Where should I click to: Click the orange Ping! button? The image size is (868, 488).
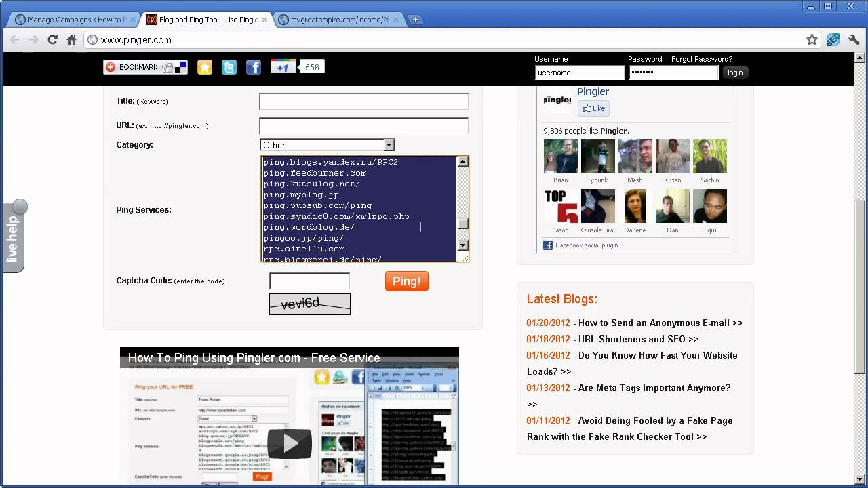(407, 281)
